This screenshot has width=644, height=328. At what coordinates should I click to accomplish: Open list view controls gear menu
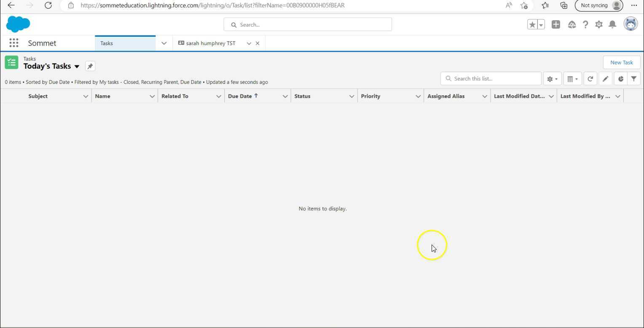(552, 78)
